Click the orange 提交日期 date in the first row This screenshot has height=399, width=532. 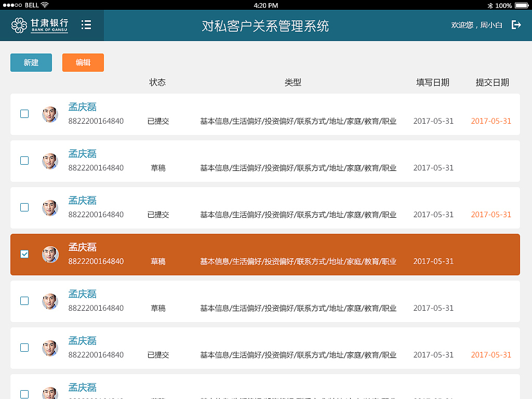pos(491,121)
